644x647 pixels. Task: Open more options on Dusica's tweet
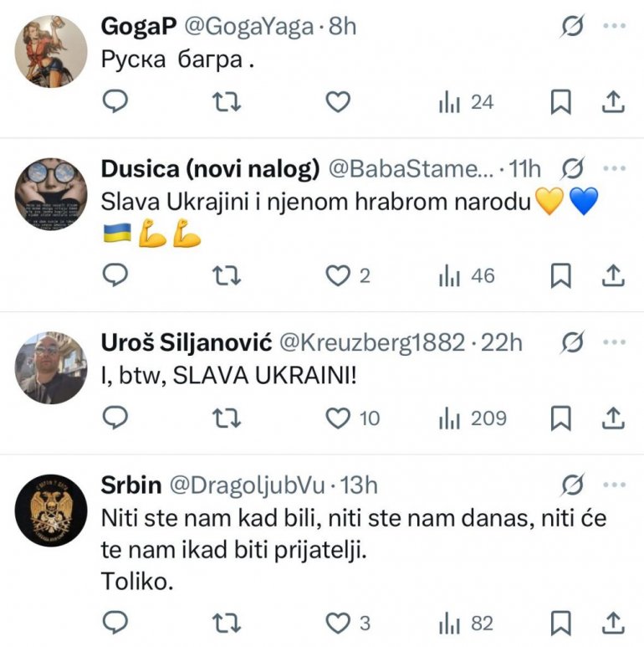tap(615, 169)
